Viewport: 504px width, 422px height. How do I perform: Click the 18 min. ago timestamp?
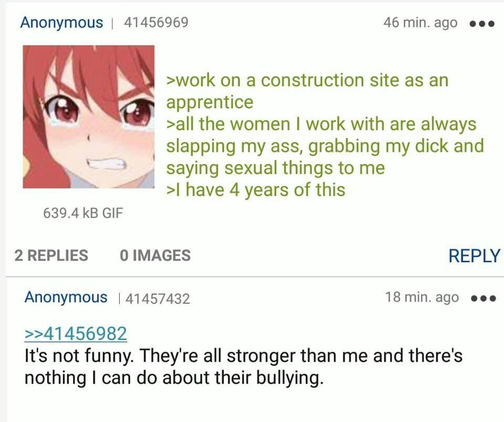[x=422, y=297]
